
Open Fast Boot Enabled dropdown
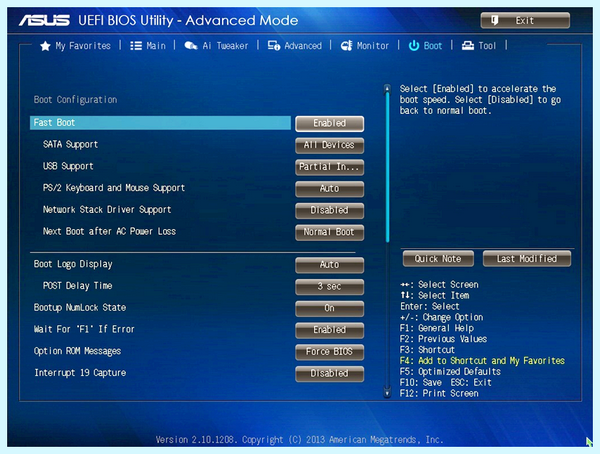pyautogui.click(x=329, y=123)
